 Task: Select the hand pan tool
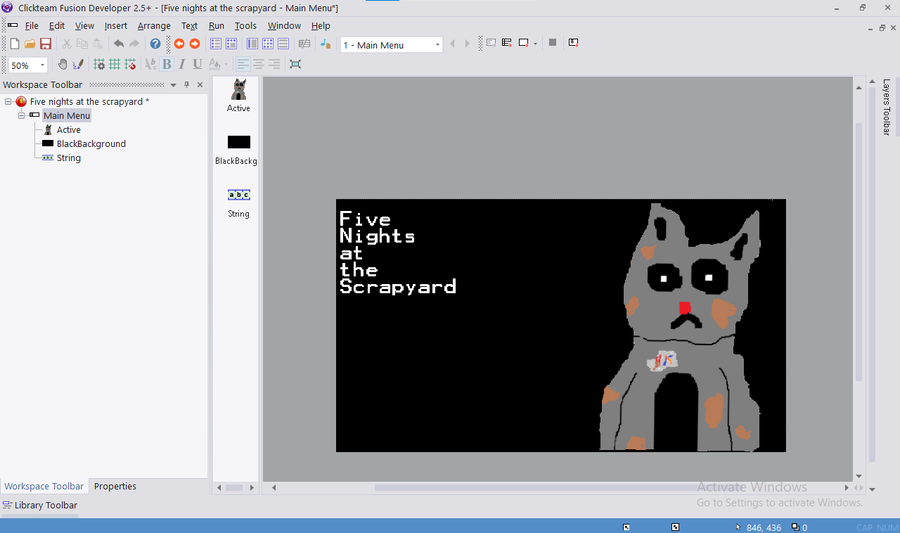tap(63, 64)
